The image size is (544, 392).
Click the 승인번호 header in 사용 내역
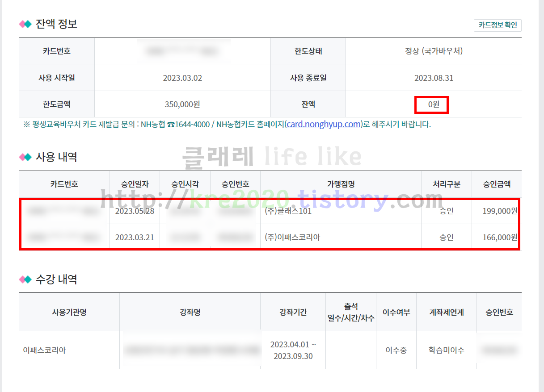point(235,184)
